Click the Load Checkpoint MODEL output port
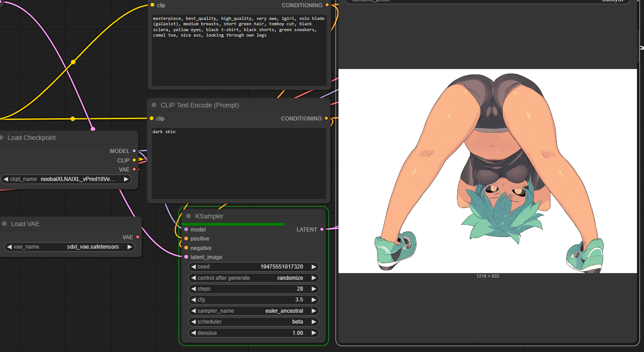 134,151
